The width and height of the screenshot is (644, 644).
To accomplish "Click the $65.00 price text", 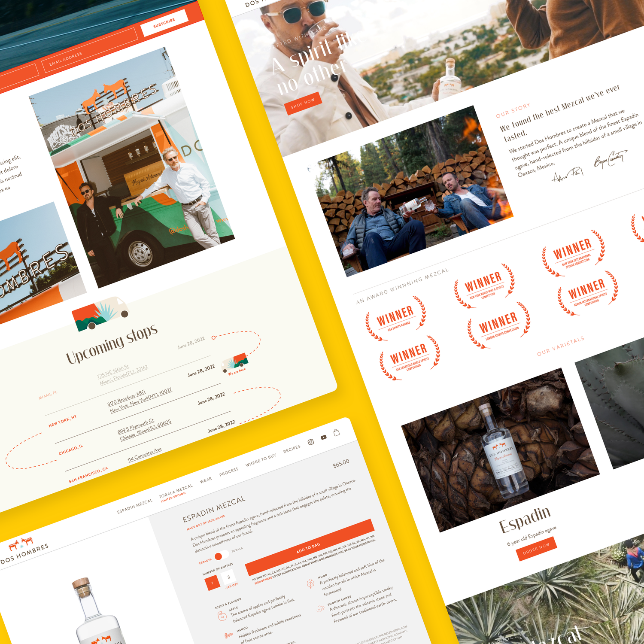I will [x=341, y=464].
